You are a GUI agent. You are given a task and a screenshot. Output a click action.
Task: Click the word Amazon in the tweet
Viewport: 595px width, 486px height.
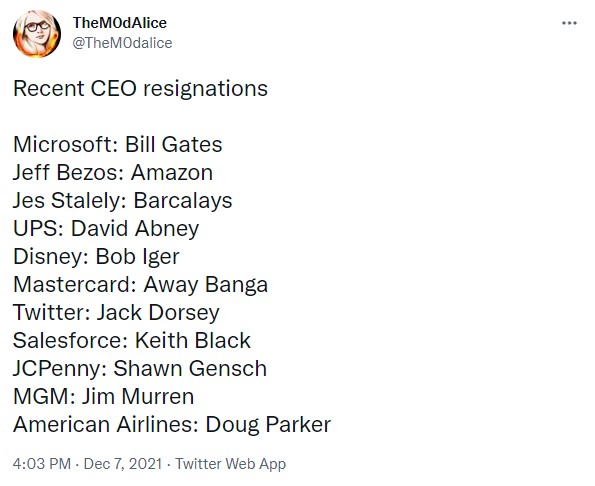point(172,173)
